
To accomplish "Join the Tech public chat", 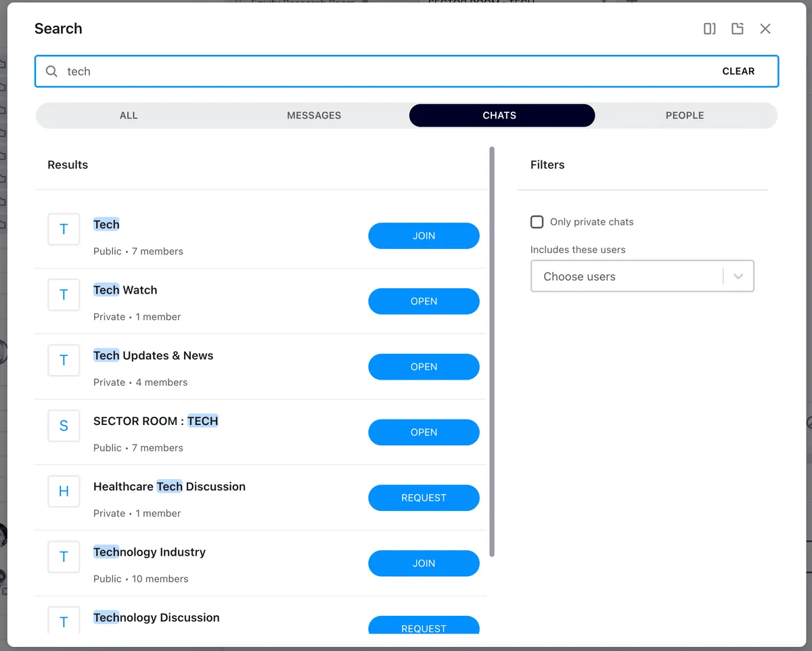I will click(424, 236).
